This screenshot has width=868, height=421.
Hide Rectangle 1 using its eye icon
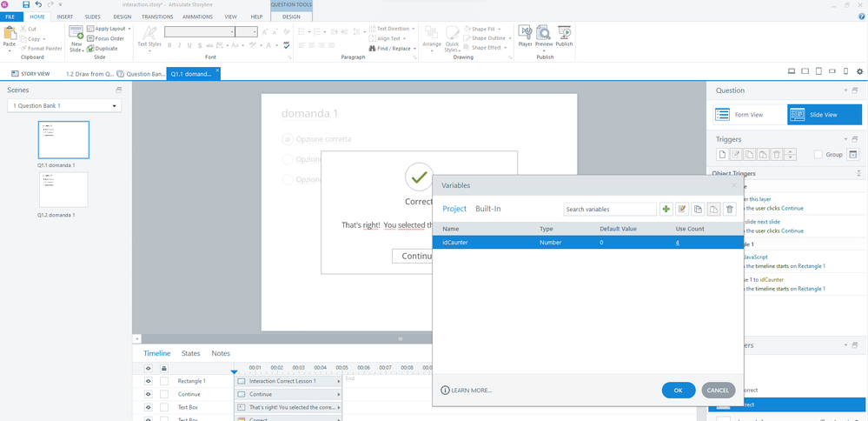point(148,381)
